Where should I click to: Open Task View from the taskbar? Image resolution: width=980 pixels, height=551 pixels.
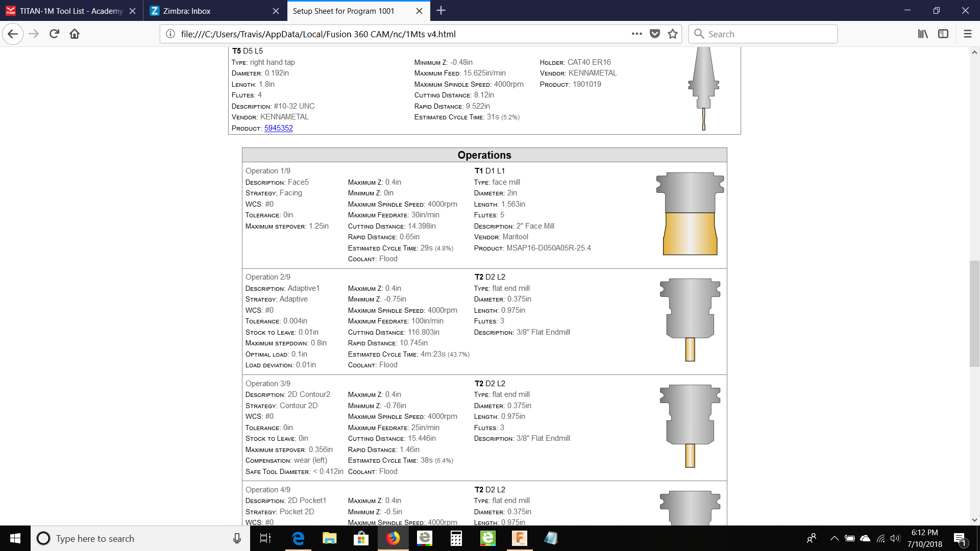pos(265,538)
